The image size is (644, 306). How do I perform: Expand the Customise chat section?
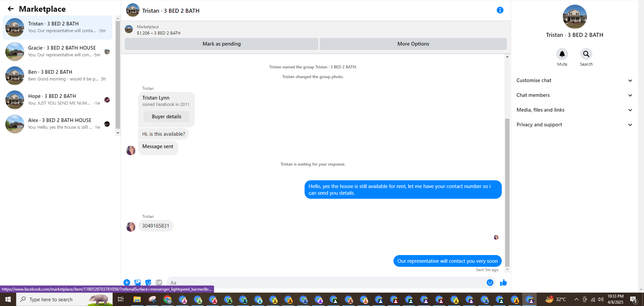point(574,80)
